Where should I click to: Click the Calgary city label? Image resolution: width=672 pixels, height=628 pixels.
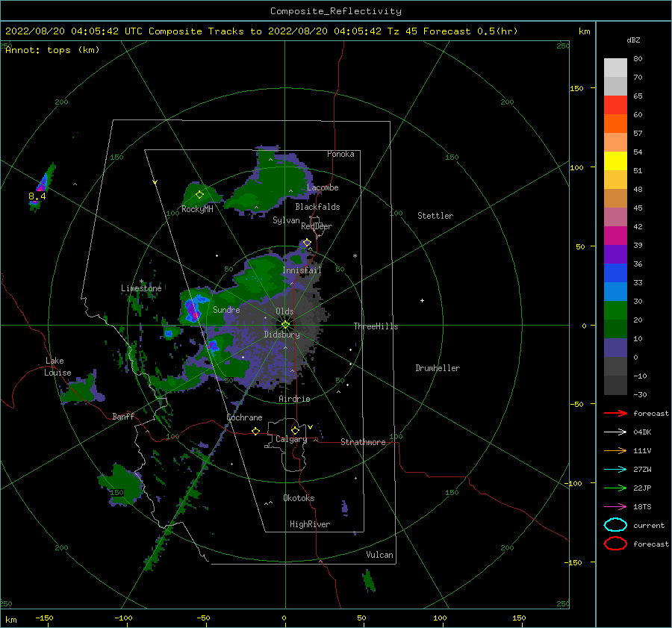(x=291, y=439)
